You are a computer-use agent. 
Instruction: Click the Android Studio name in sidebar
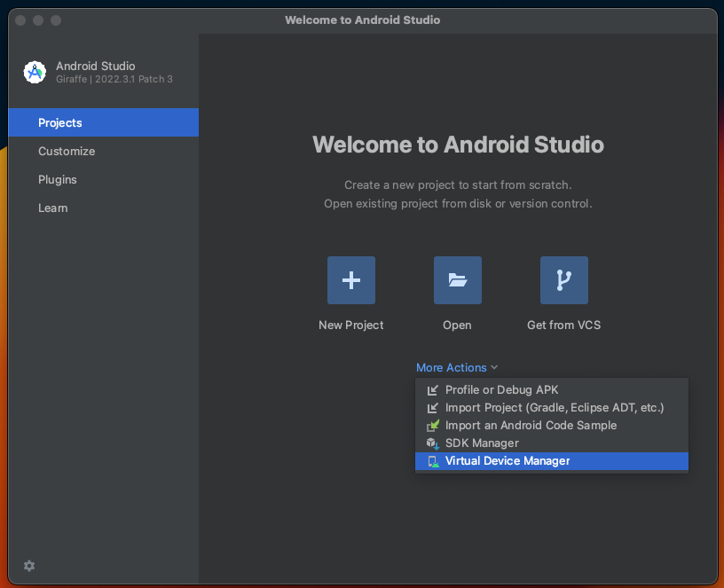96,66
